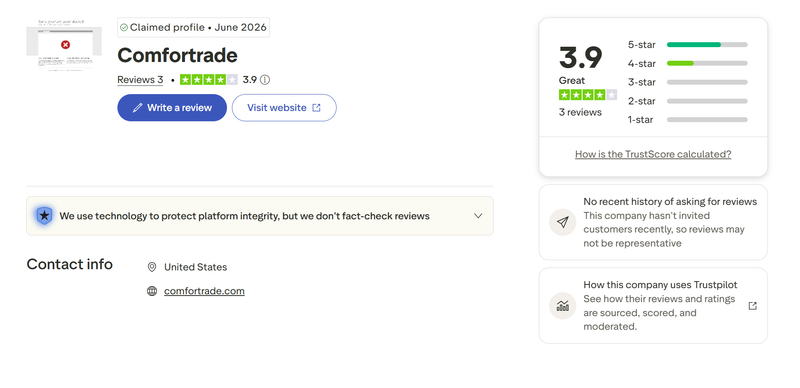Click the pencil icon in Write a review
This screenshot has width=800, height=388.
tap(137, 108)
